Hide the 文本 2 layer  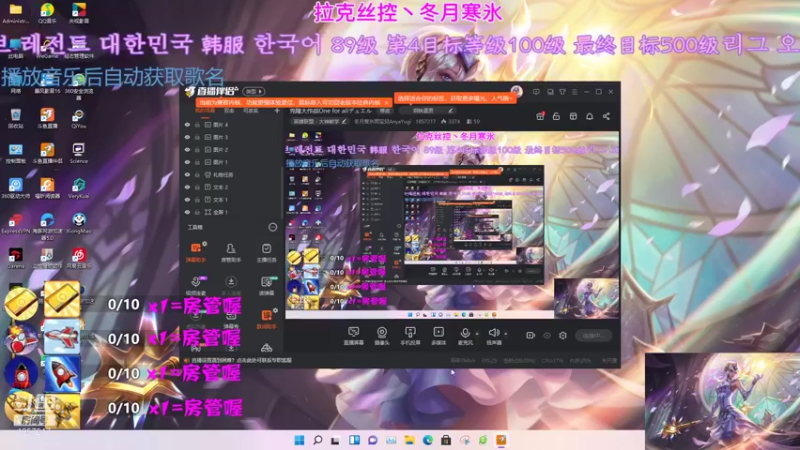(x=187, y=187)
